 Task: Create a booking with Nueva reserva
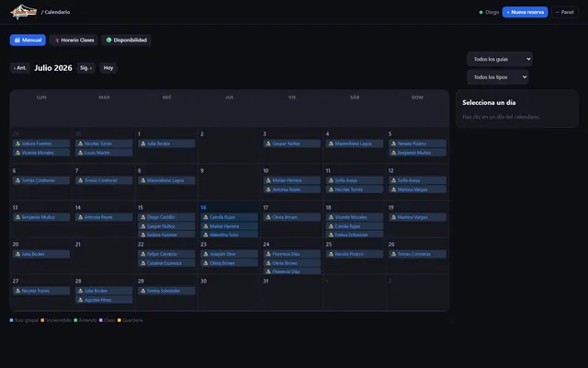point(525,12)
